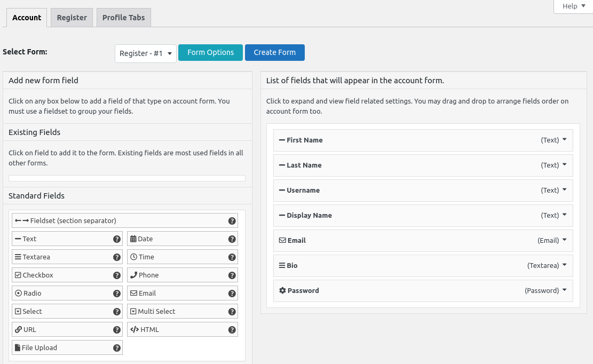Viewport: 593px width, 364px height.
Task: Click help icon next to Email standard field
Action: tap(232, 294)
